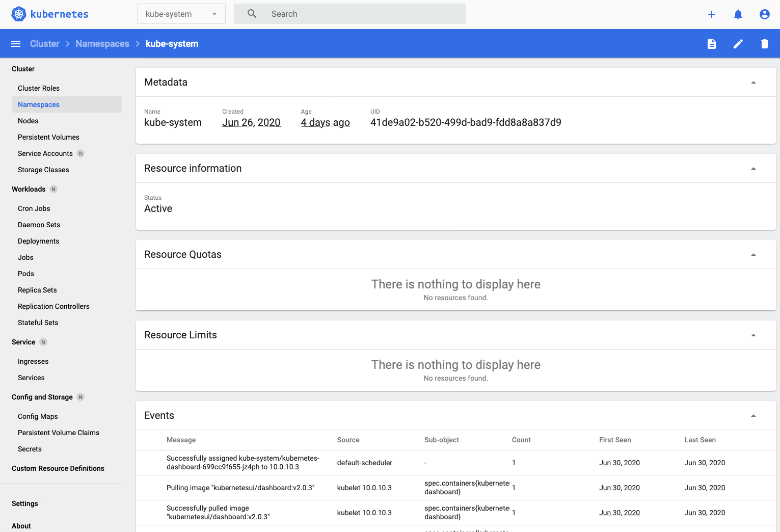The image size is (780, 532).
Task: Click the Last Seen column header
Action: click(x=700, y=440)
